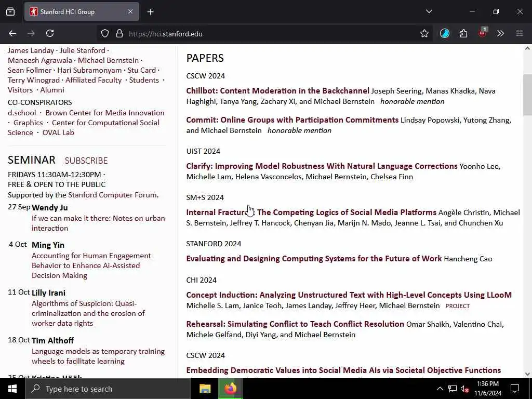Switch to Firefox in the taskbar
The image size is (532, 399).
pyautogui.click(x=230, y=389)
